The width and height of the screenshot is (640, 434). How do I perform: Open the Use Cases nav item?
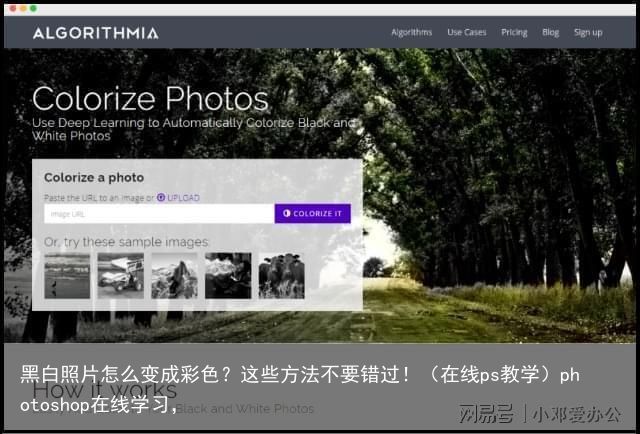pyautogui.click(x=467, y=32)
